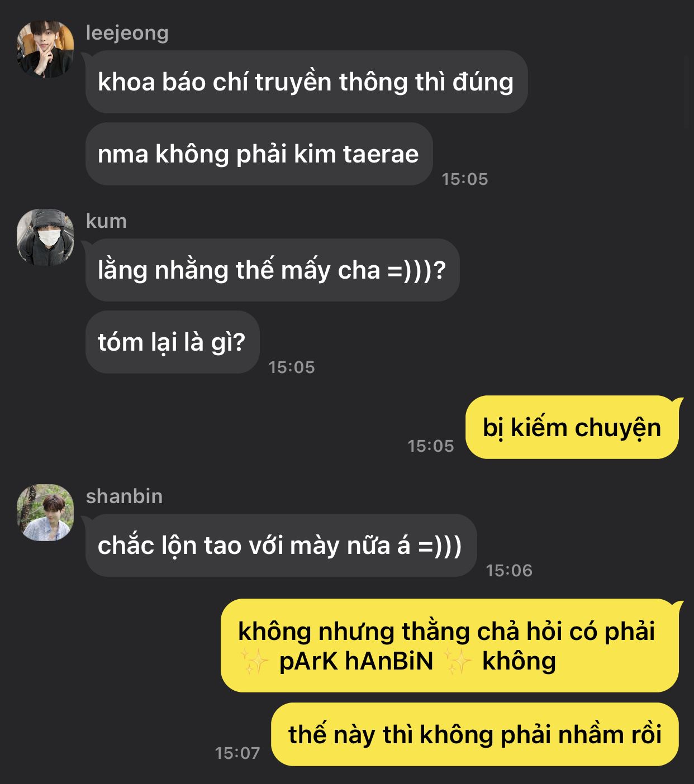Select message "nma không phải kim taerae"
The height and width of the screenshot is (784, 694).
pos(259,154)
